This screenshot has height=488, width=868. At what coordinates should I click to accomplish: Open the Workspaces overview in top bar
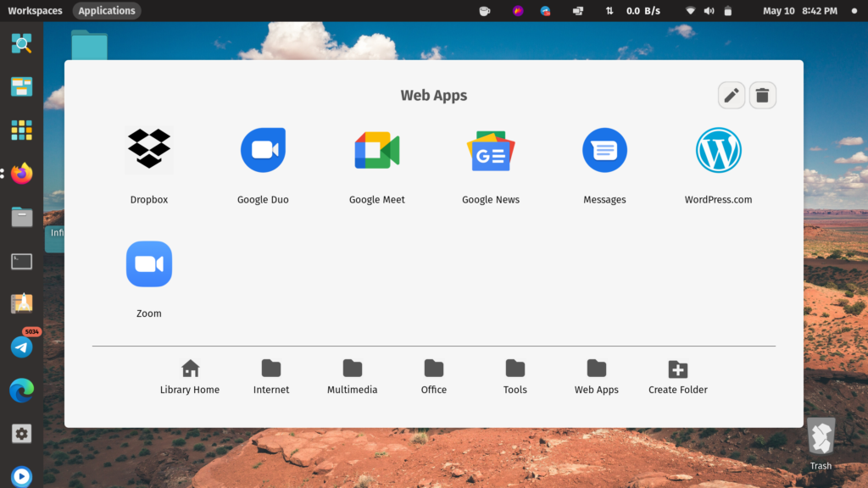pos(35,10)
